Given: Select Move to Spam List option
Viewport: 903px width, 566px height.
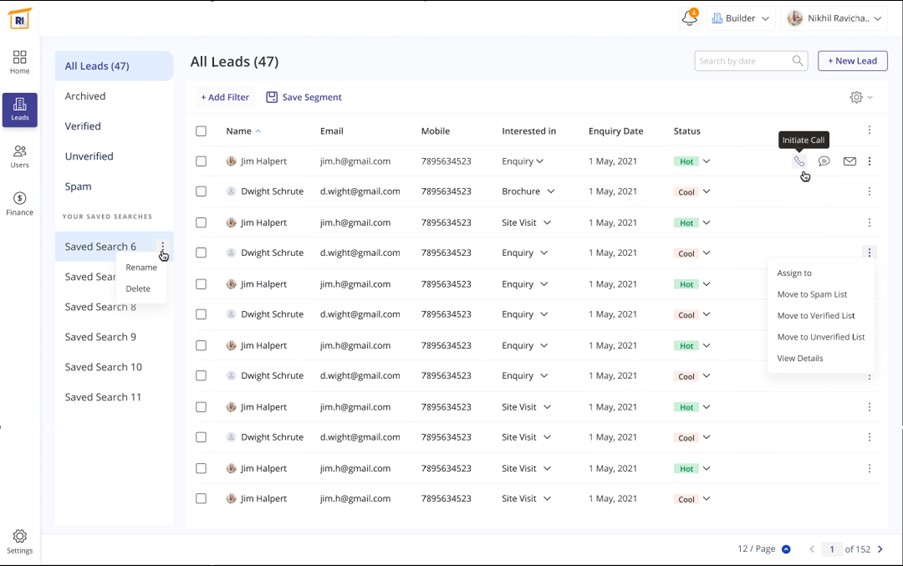Looking at the screenshot, I should 812,294.
